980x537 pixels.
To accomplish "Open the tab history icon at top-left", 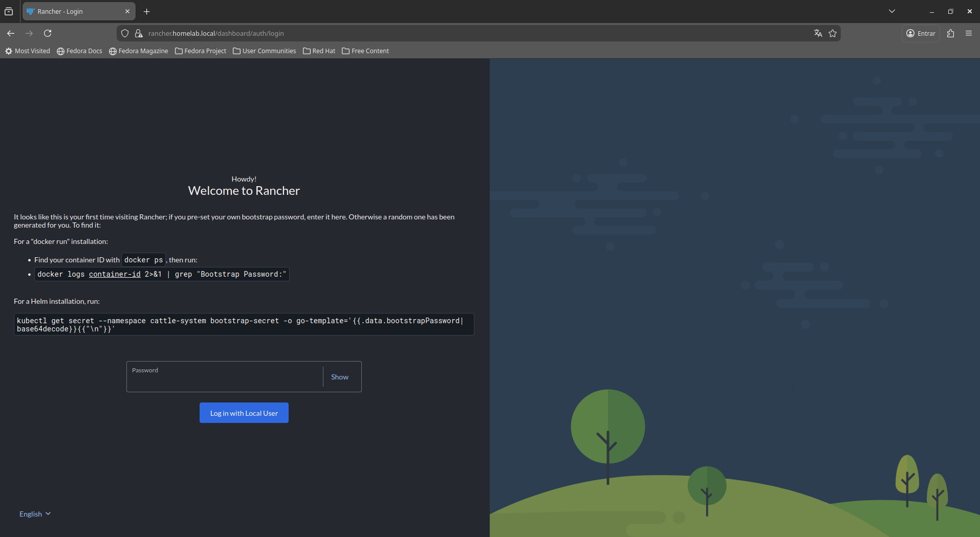I will pyautogui.click(x=9, y=11).
